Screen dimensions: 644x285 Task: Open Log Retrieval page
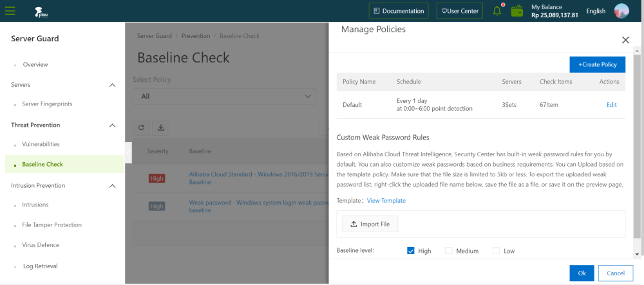pos(40,266)
